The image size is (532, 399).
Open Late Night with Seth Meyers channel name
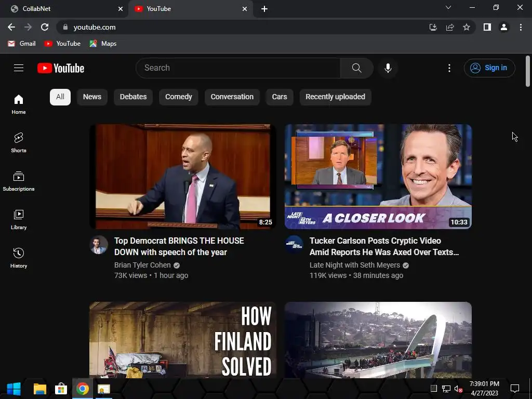pos(354,265)
